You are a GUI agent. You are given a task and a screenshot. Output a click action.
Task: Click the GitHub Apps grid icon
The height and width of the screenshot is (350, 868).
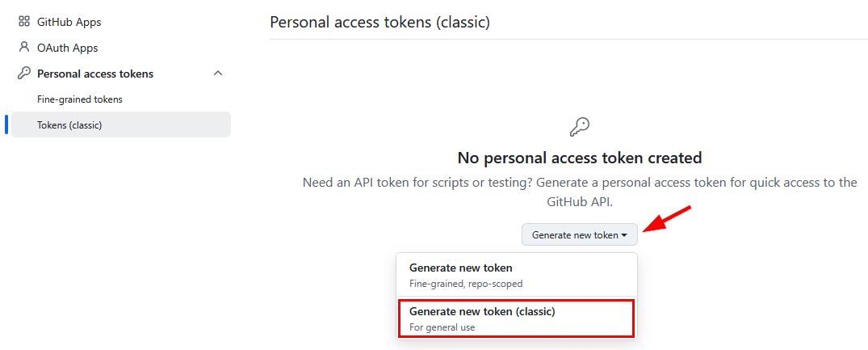click(x=24, y=22)
